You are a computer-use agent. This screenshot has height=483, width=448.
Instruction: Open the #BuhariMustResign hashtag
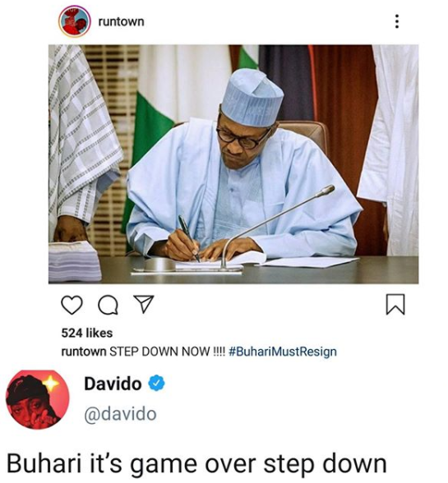283,352
